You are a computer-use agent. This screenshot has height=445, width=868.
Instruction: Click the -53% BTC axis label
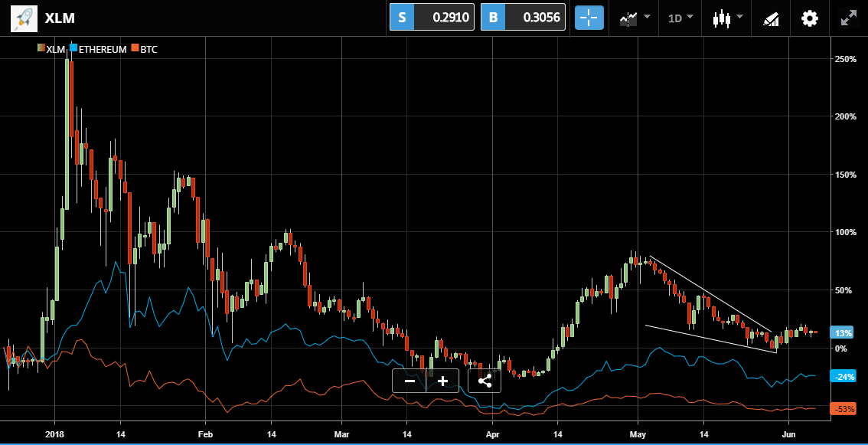[844, 409]
